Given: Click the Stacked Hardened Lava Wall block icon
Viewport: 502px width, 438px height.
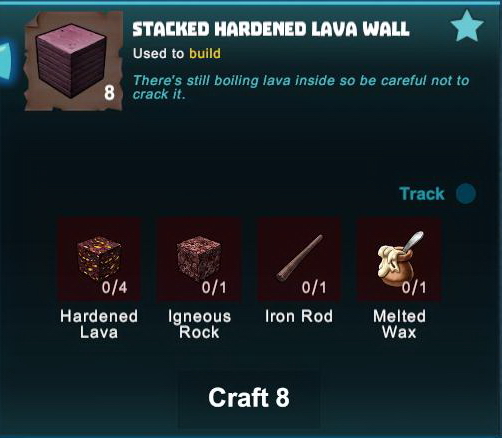Looking at the screenshot, I should point(74,61).
